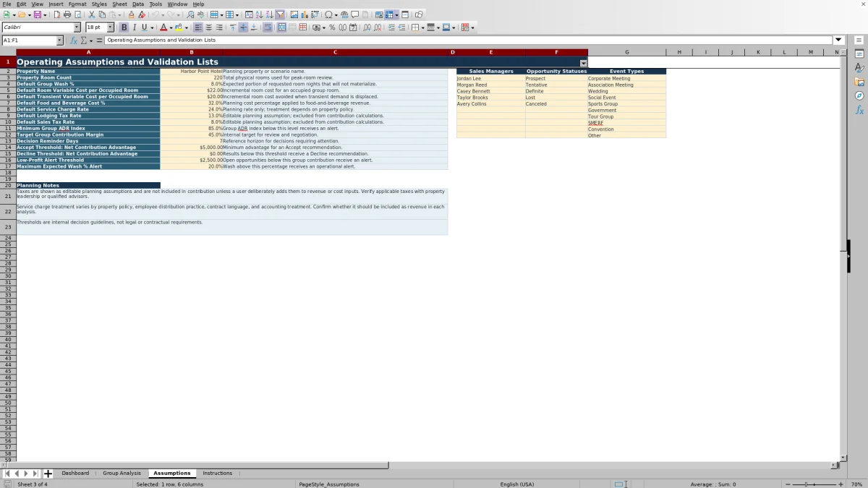Image resolution: width=868 pixels, height=488 pixels.
Task: Click the Undo arrow icon
Action: [155, 14]
